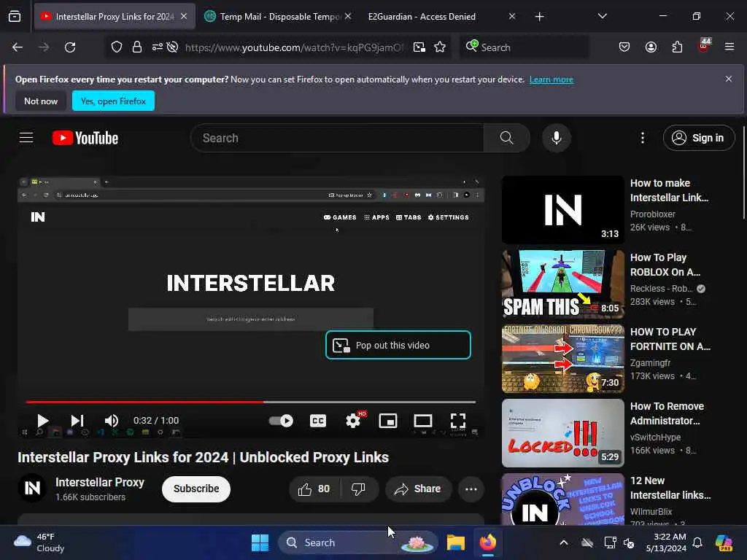Mute the video volume

coord(112,421)
